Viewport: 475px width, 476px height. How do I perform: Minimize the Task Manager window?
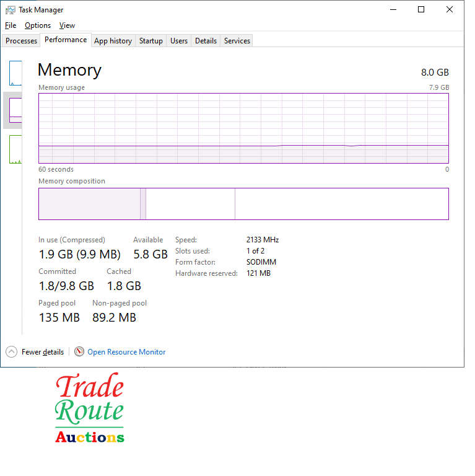tap(393, 10)
